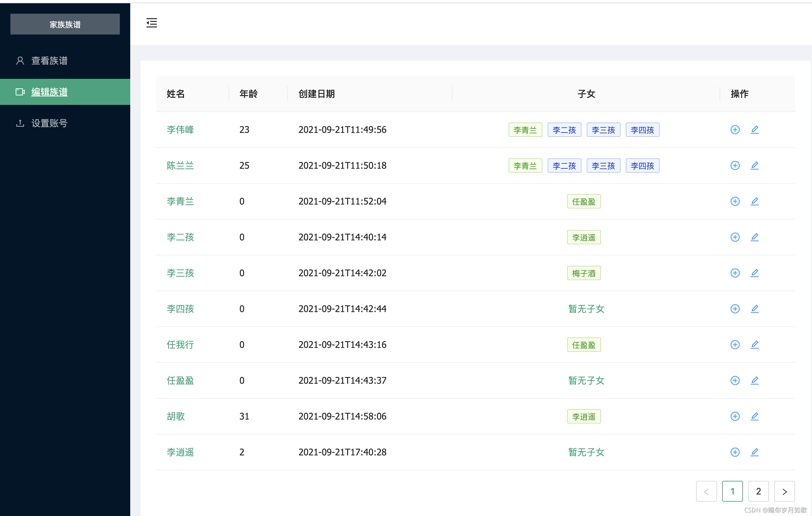812x516 pixels.
Task: Click the edit pencil in 李逍遥 row
Action: pos(754,452)
